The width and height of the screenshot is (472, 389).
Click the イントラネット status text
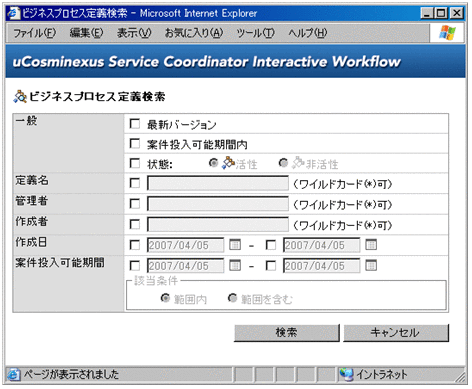(382, 375)
